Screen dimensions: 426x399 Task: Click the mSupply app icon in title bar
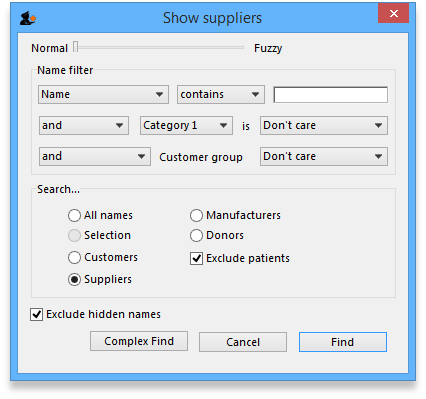click(27, 18)
